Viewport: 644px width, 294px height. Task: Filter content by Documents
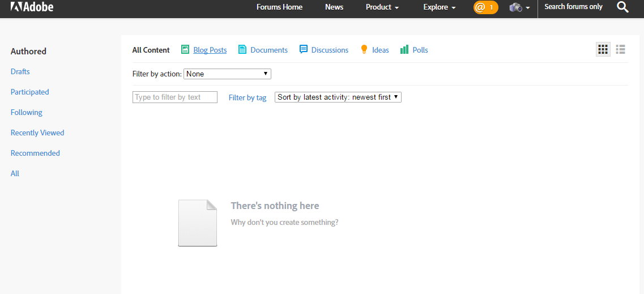click(x=269, y=50)
